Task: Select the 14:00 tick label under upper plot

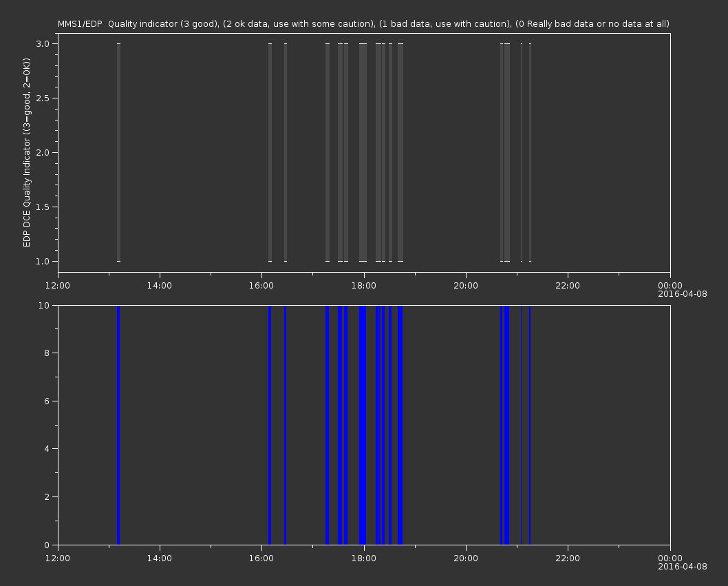Action: tap(160, 286)
